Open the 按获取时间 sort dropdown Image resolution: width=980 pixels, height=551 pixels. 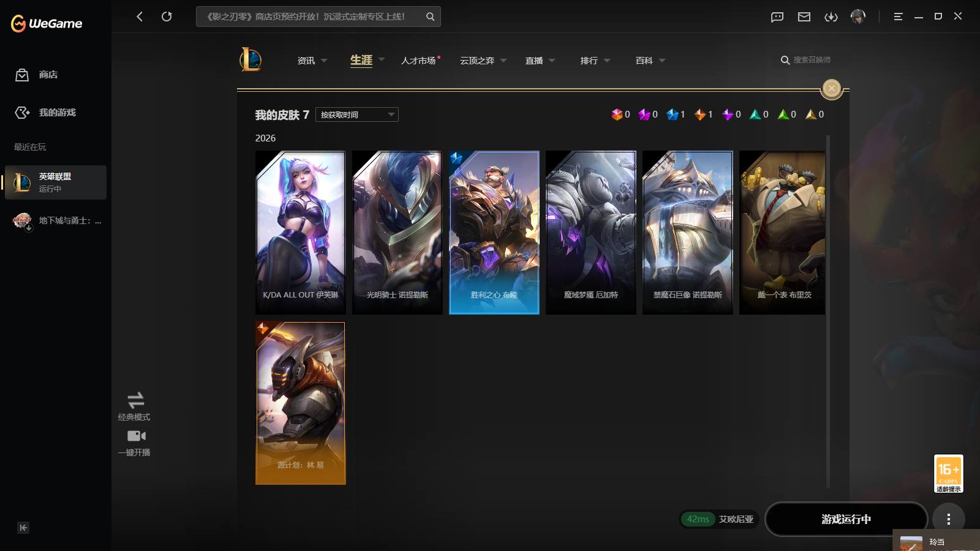click(x=357, y=114)
